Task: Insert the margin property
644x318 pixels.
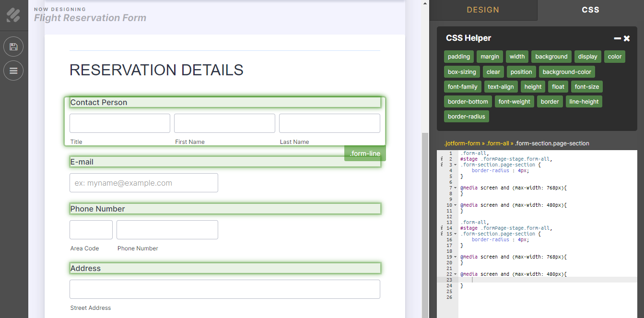Action: click(x=490, y=57)
